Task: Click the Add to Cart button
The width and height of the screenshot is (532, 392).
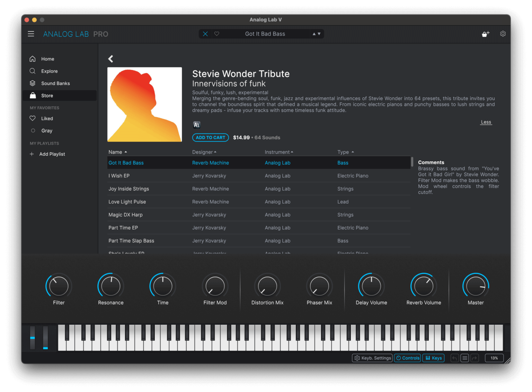Action: click(x=211, y=137)
